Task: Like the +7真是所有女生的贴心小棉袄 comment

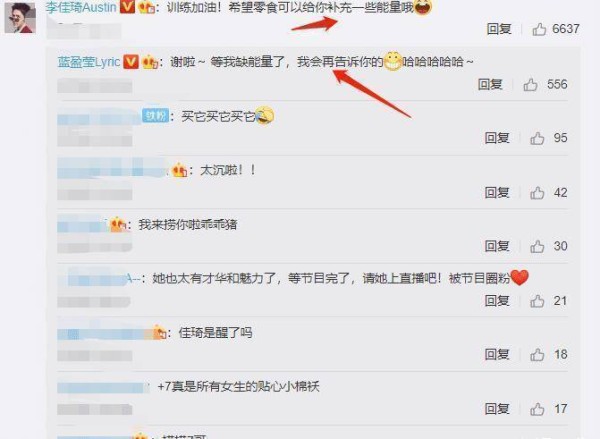Action: [537, 410]
